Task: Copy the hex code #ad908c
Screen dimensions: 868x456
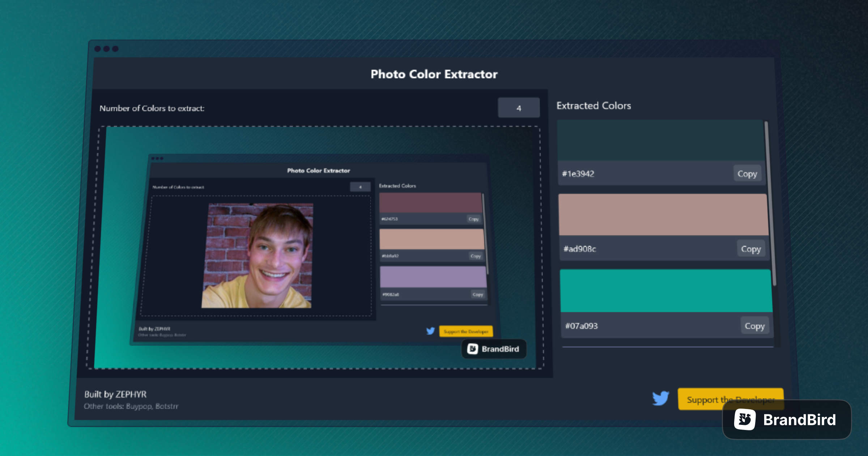Action: pos(751,249)
